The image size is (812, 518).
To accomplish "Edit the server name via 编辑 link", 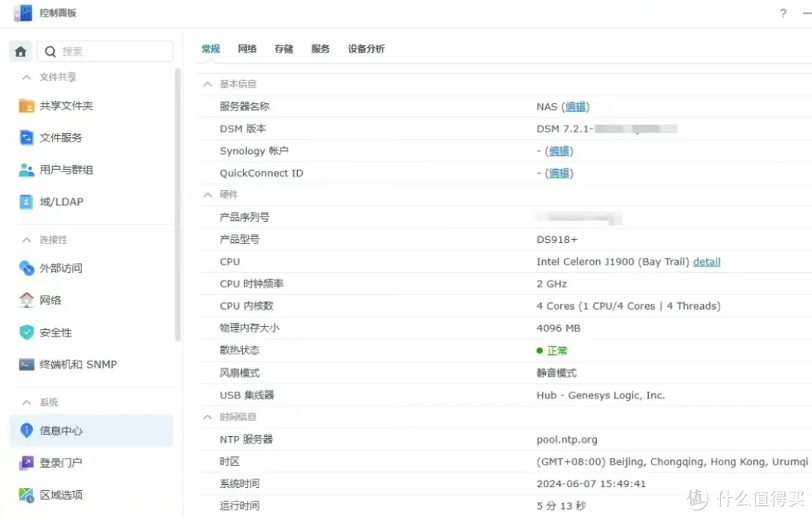I will click(x=575, y=106).
